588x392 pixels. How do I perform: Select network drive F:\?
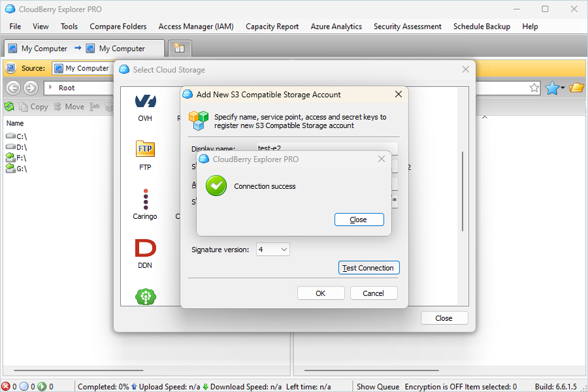(16, 158)
